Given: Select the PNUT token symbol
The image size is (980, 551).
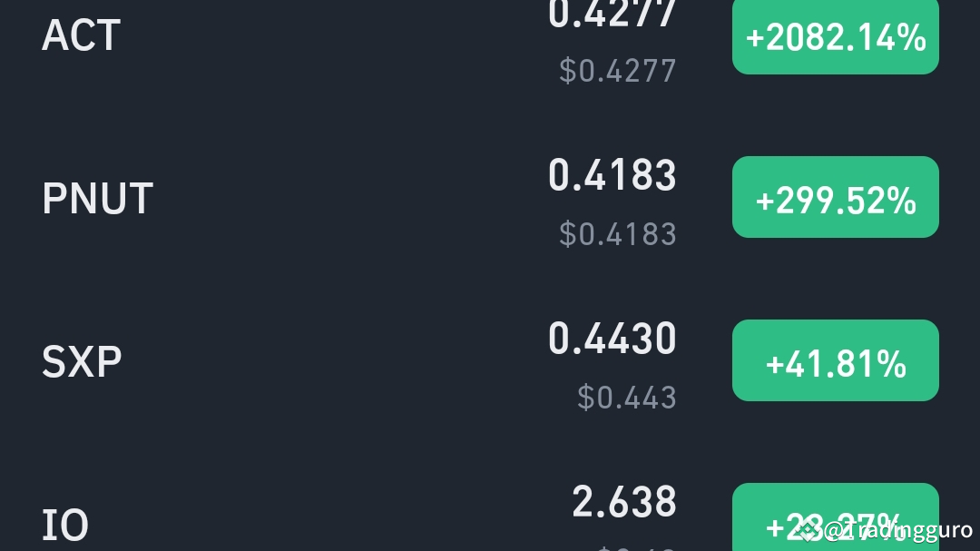Looking at the screenshot, I should [97, 197].
